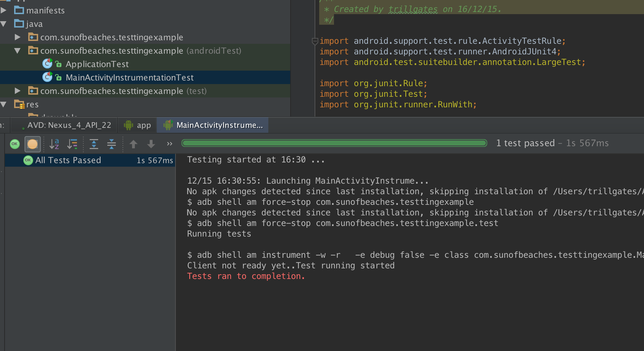
Task: Click the 'Running tests' console line
Action: 219,234
